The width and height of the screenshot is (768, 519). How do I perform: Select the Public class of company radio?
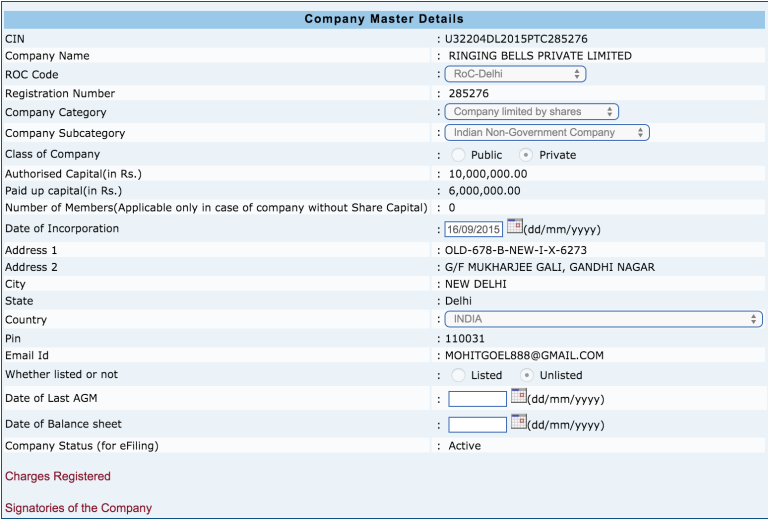tap(458, 155)
